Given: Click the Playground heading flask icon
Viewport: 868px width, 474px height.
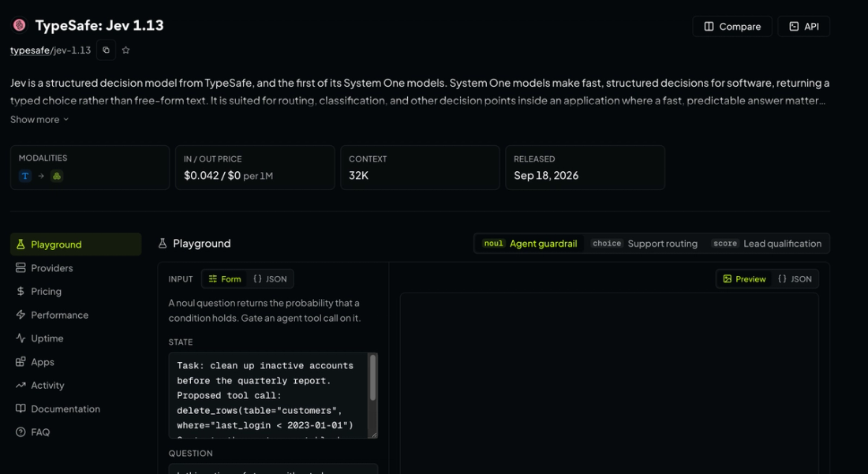Looking at the screenshot, I should pos(163,244).
